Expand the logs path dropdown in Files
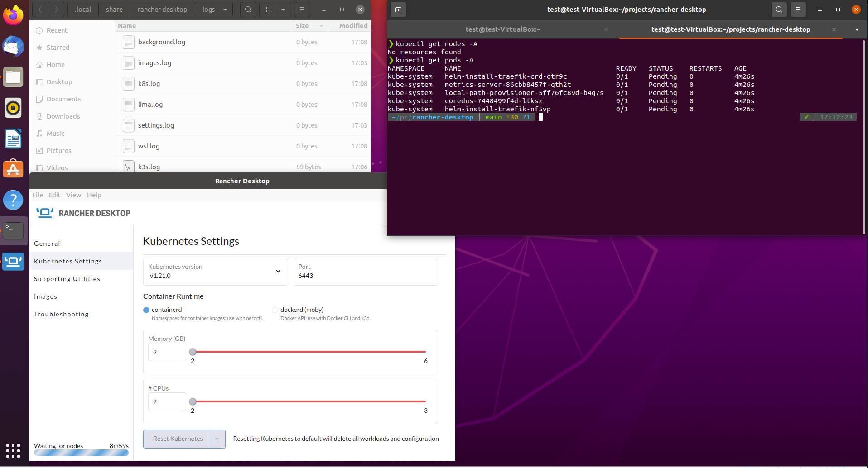Viewport: 868px width, 468px height. [225, 10]
